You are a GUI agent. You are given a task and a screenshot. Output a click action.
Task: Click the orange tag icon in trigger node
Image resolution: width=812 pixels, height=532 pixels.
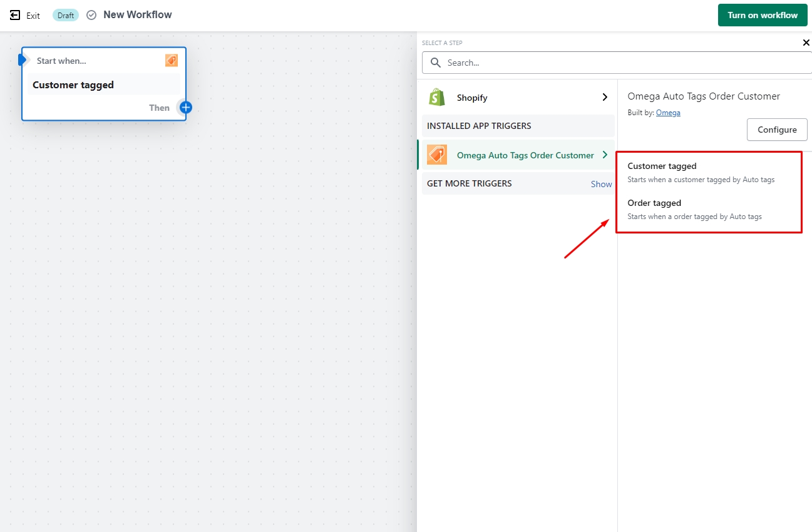[171, 60]
